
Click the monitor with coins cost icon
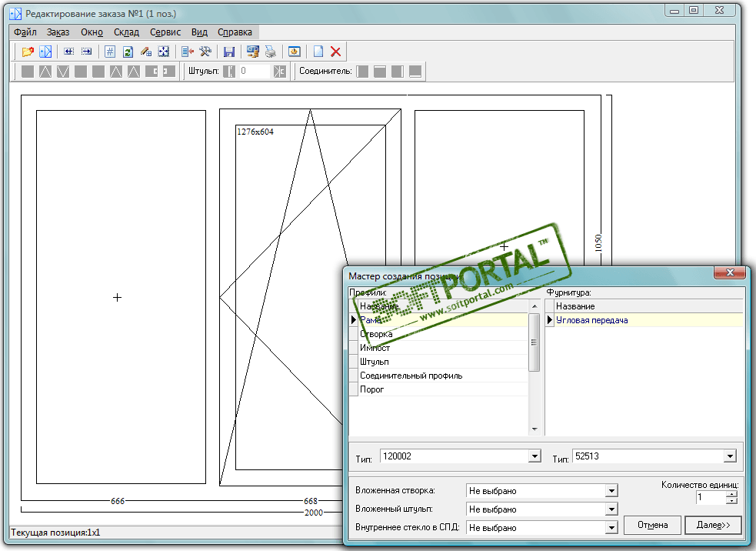(x=253, y=52)
